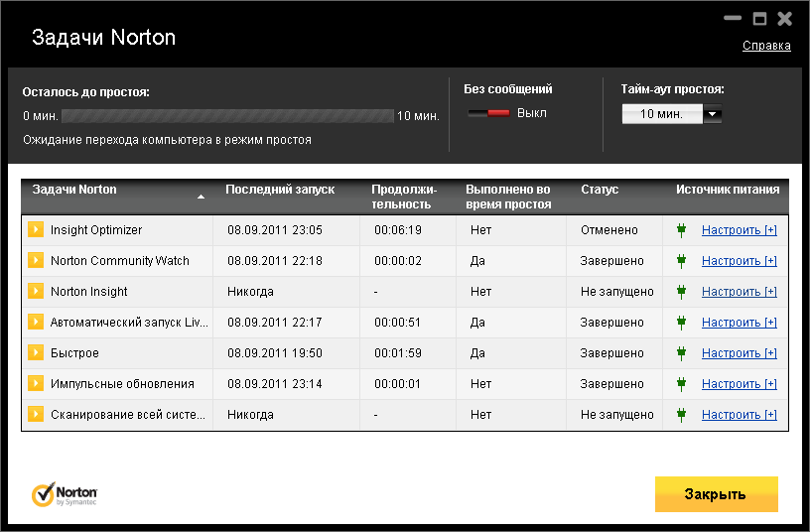Select the Norton Insight task name

click(89, 291)
